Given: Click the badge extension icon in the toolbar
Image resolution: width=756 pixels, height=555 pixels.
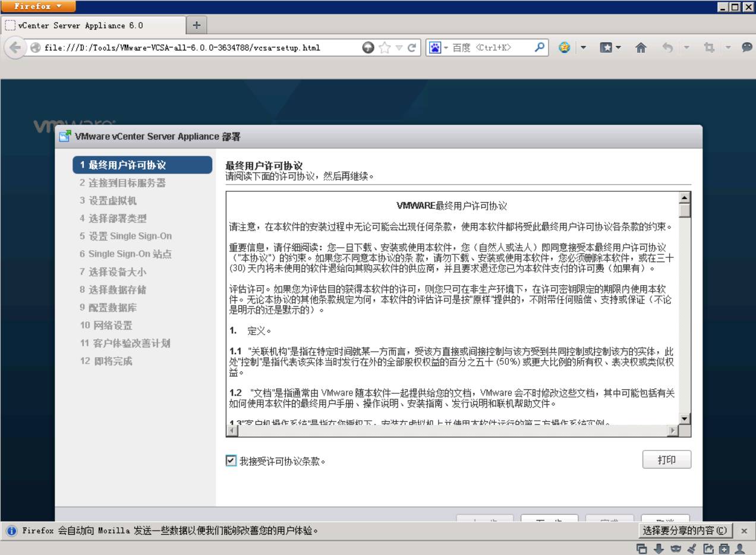Looking at the screenshot, I should [565, 48].
